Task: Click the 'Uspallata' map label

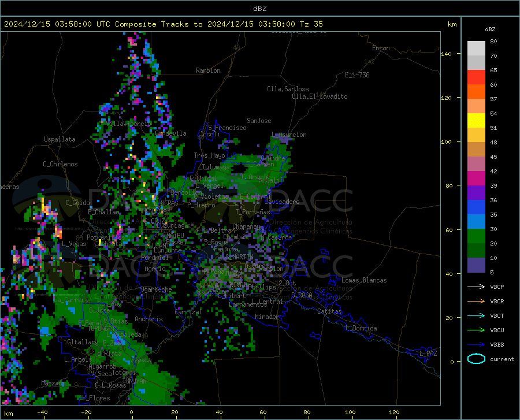Action: [60, 139]
